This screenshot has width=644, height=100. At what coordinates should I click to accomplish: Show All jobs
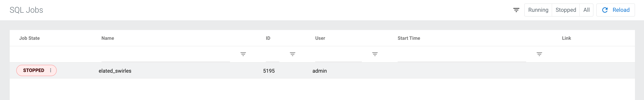[x=586, y=10]
